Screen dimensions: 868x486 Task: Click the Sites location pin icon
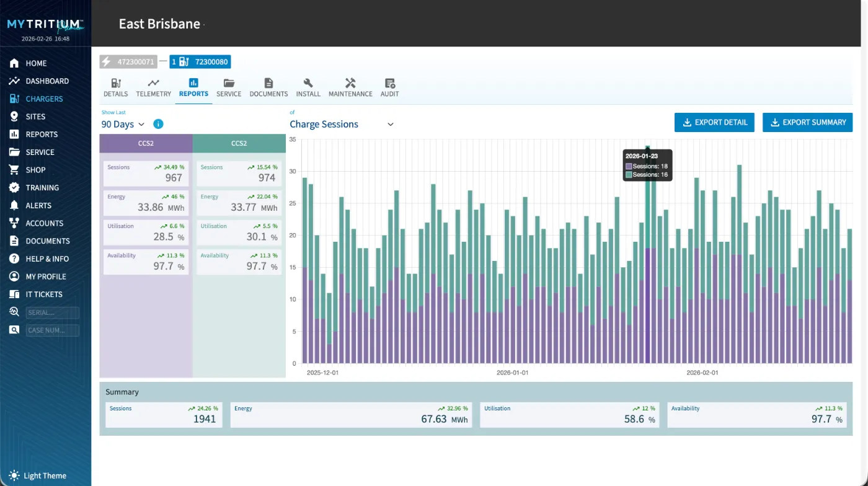pos(14,117)
